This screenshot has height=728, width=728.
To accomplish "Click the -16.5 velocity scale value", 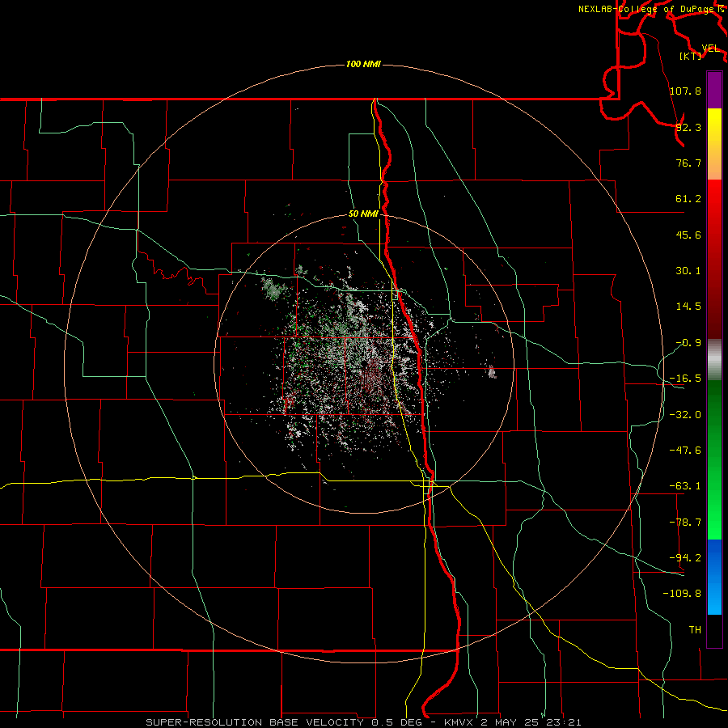I will point(685,379).
